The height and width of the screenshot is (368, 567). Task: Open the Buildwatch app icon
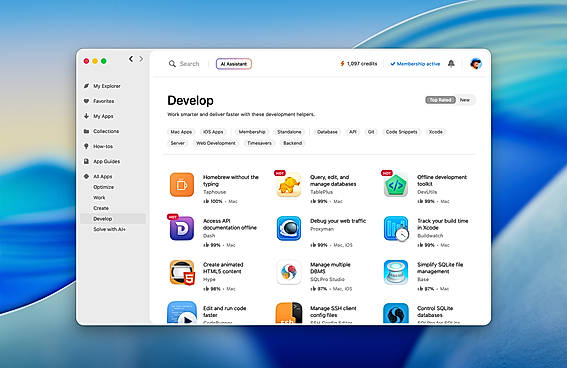[396, 228]
